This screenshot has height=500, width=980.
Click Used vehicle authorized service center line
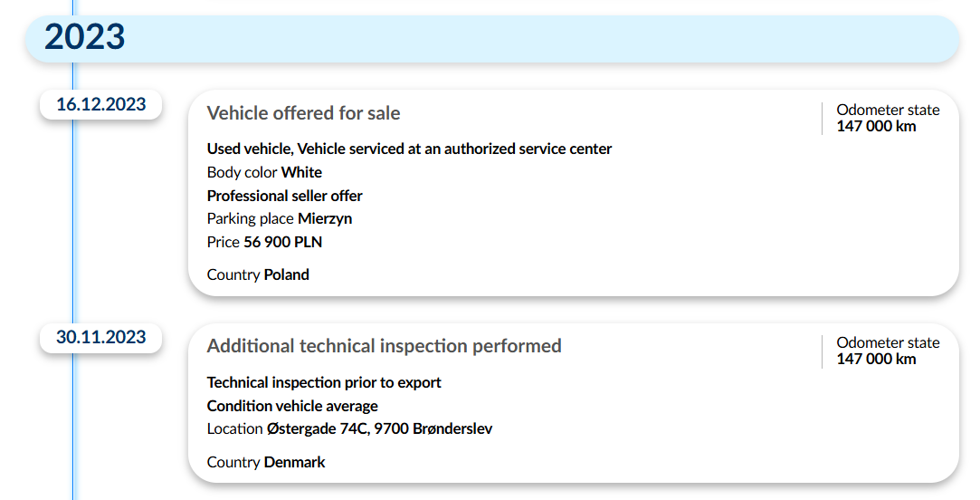pos(409,149)
